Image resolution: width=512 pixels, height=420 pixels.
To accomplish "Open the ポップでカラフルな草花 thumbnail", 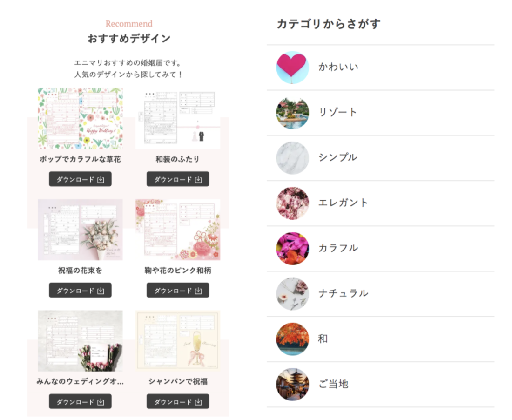I will coord(80,118).
